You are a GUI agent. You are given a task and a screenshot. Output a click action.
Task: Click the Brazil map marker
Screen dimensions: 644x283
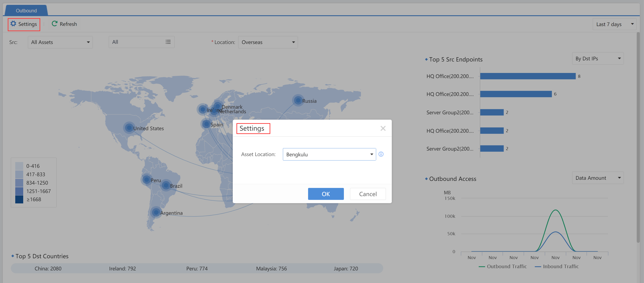click(166, 185)
